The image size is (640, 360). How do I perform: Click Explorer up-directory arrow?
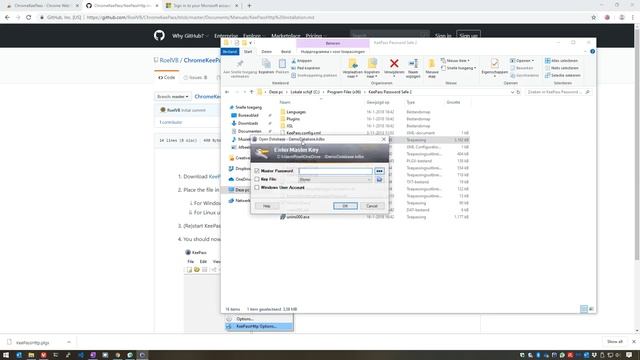[251, 92]
